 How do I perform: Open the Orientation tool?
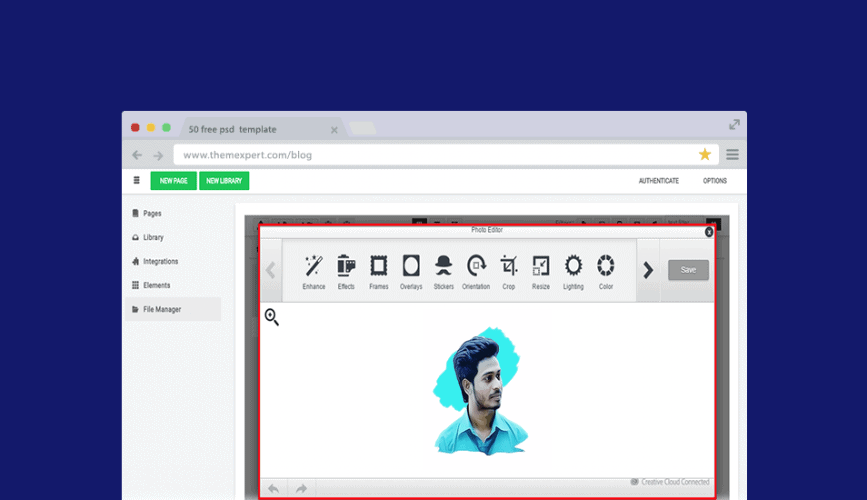click(476, 272)
